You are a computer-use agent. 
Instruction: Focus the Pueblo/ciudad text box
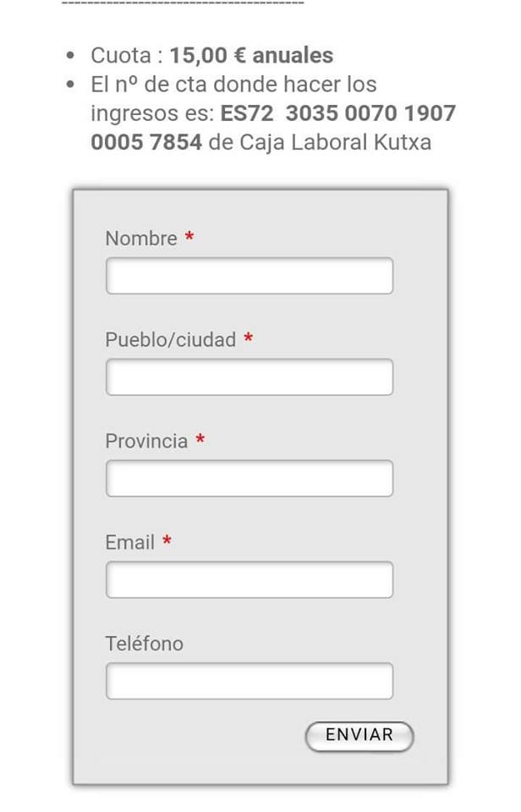(x=250, y=377)
